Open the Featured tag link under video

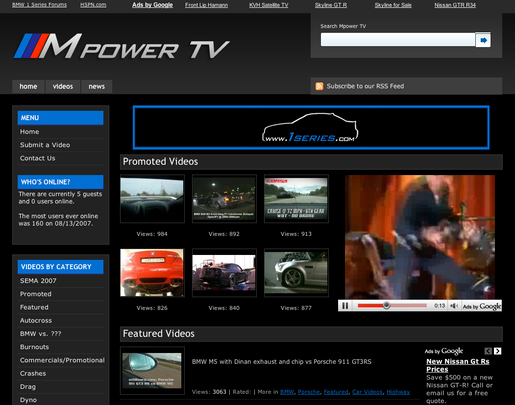click(336, 392)
